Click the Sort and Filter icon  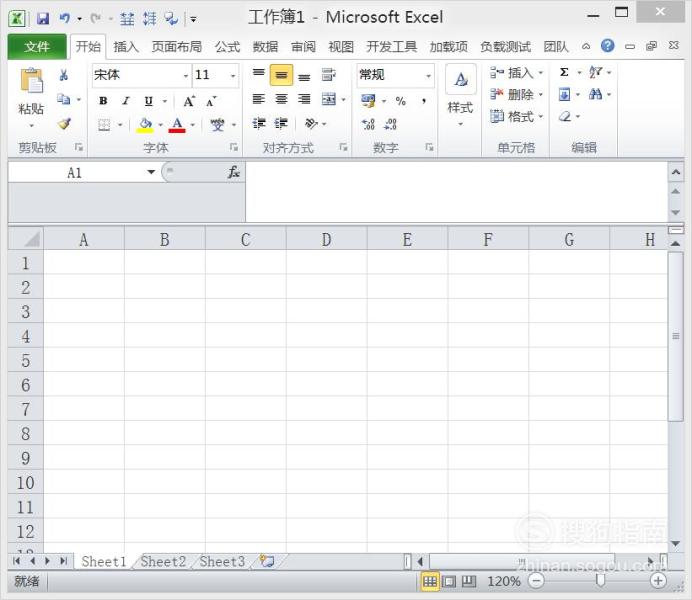pyautogui.click(x=595, y=72)
